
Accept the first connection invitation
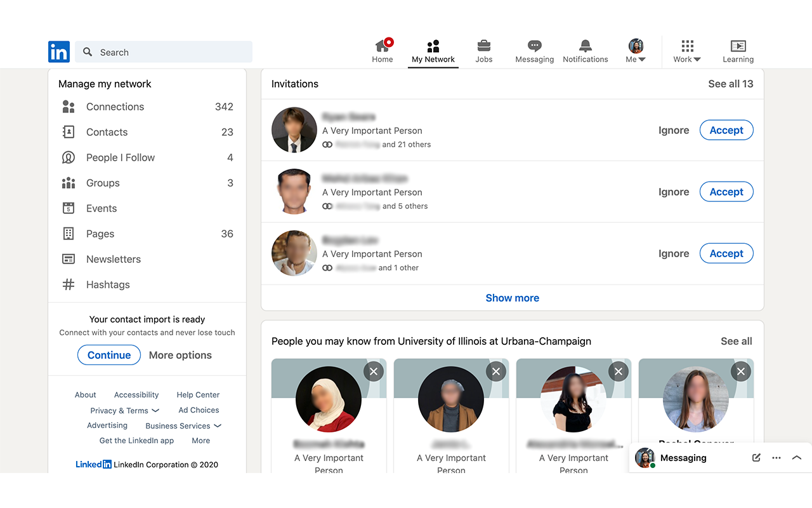point(726,130)
